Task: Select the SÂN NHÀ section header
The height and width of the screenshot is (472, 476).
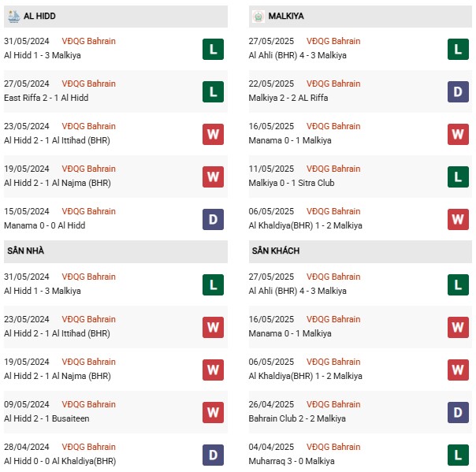Action: [x=116, y=251]
